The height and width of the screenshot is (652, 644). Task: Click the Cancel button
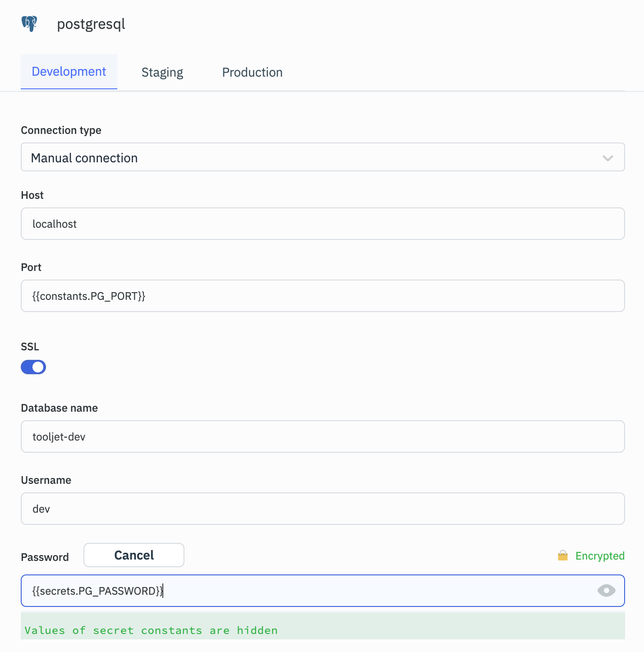[x=133, y=555]
